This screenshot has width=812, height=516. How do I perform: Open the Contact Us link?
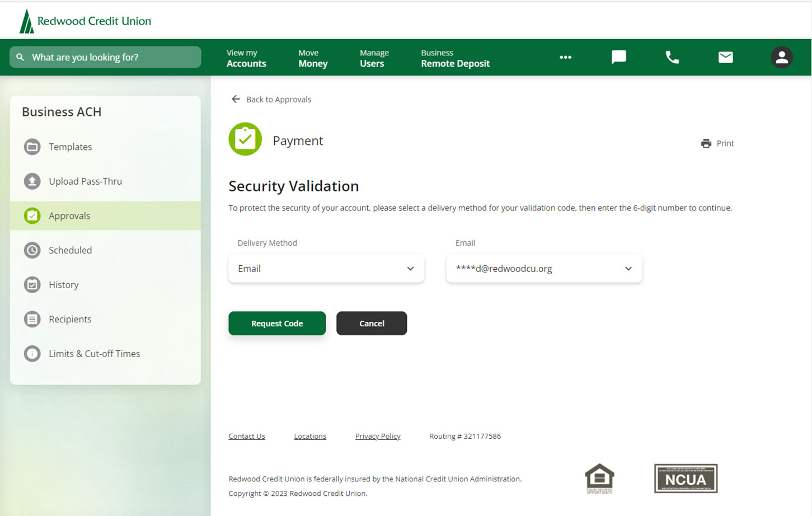point(247,436)
